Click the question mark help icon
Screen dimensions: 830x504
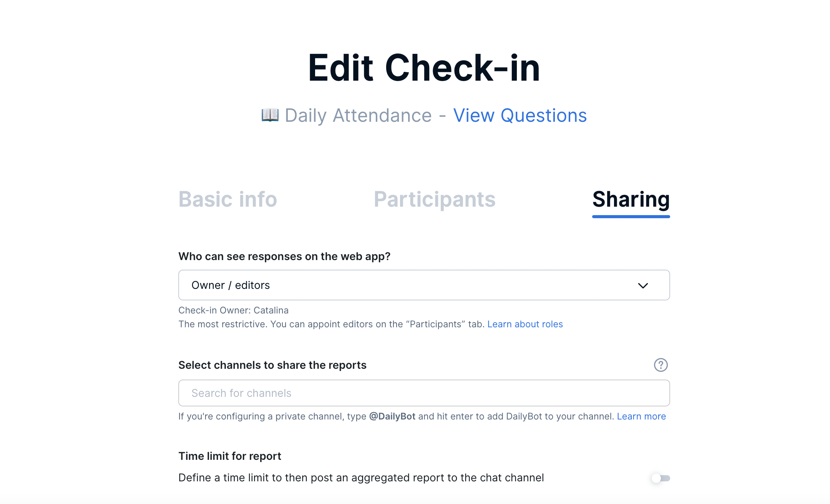point(661,365)
